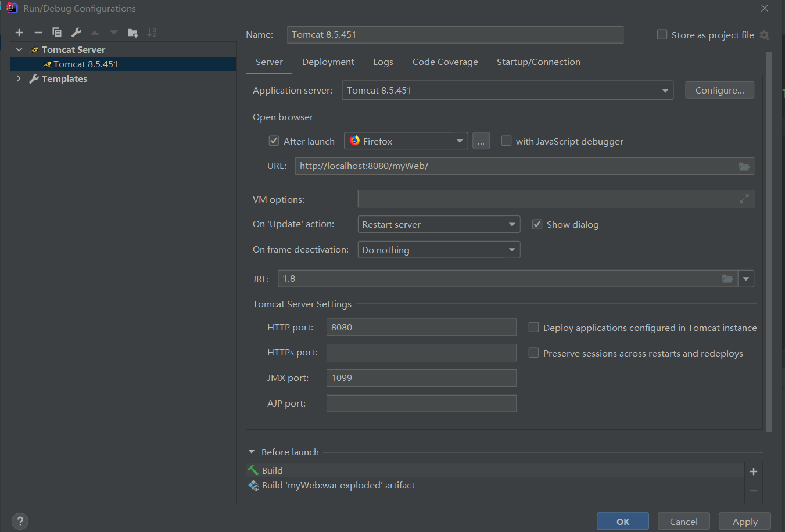Click the HTTP port field
The width and height of the screenshot is (785, 532).
coord(421,328)
